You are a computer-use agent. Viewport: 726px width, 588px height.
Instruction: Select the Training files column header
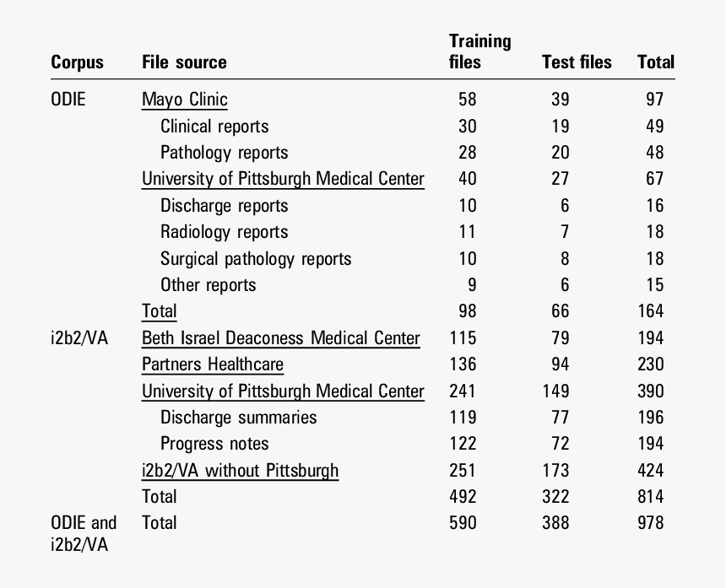tap(479, 51)
